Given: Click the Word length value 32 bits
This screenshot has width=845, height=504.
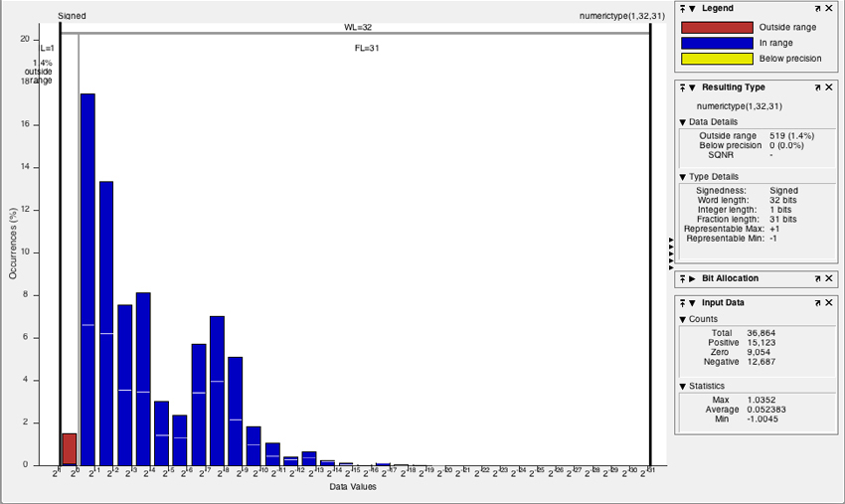Looking at the screenshot, I should pyautogui.click(x=783, y=200).
